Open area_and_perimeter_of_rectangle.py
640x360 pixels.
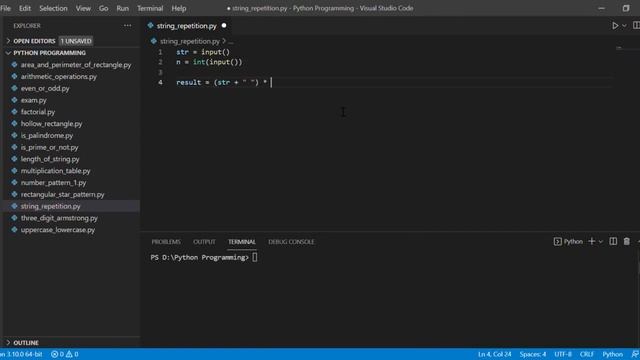pos(76,65)
